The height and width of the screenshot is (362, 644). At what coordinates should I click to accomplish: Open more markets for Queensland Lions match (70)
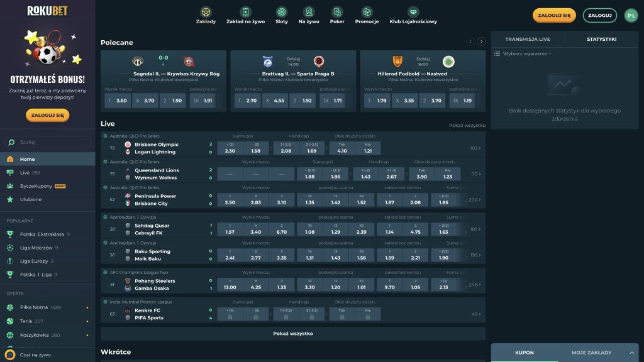476,174
